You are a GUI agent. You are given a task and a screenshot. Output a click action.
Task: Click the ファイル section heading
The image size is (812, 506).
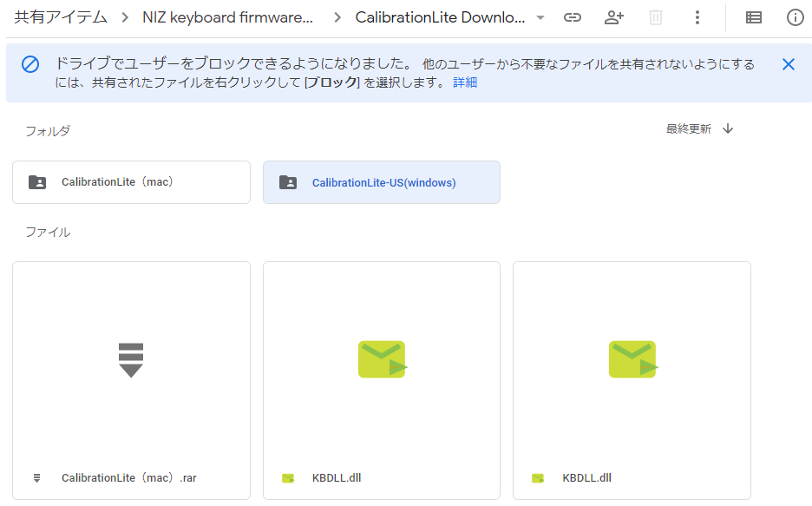(49, 232)
